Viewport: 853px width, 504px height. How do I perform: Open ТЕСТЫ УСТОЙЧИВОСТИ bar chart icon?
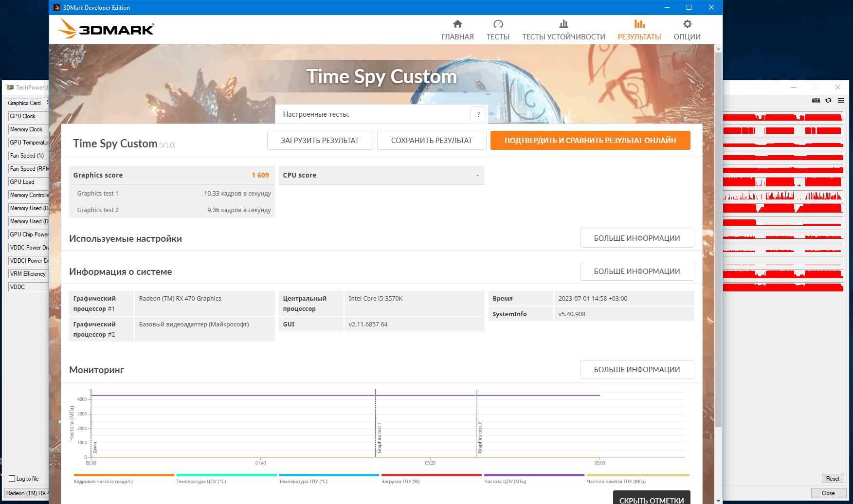[x=563, y=24]
